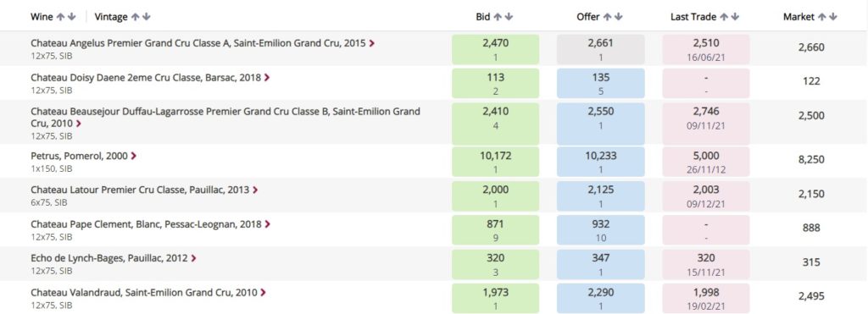This screenshot has height=314, width=868.
Task: Sort Vintage column descending arrow
Action: [146, 17]
